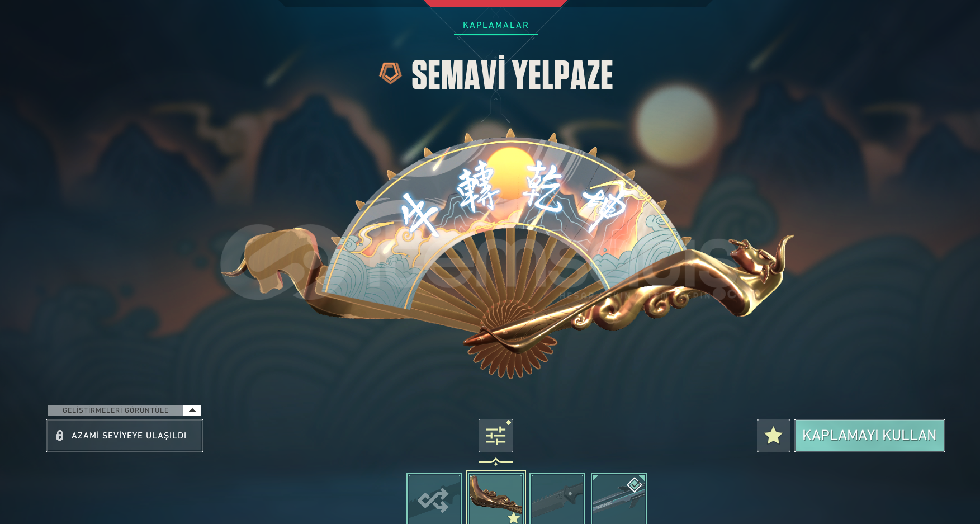
Task: Click the equipped checkmark diamond badge
Action: 635,484
